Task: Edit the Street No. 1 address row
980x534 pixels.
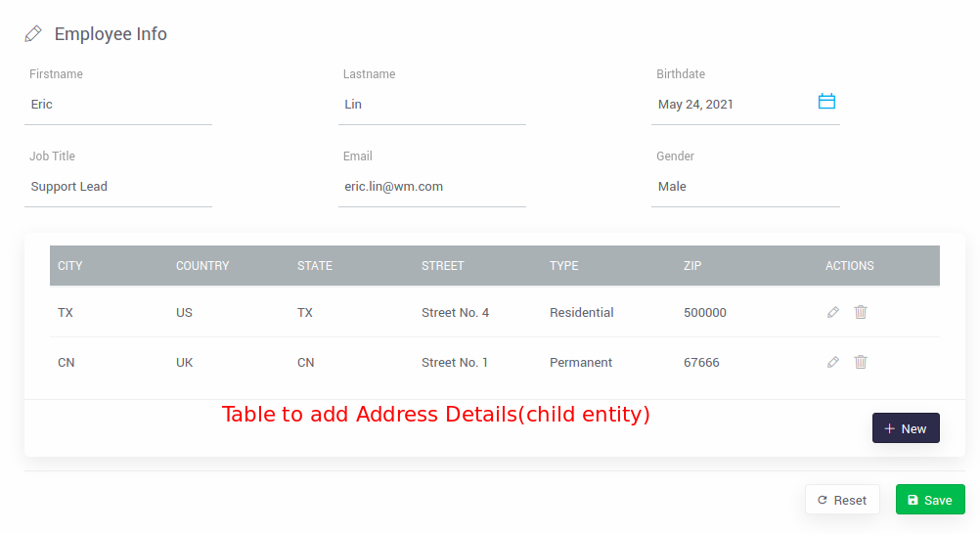Action: (x=833, y=362)
